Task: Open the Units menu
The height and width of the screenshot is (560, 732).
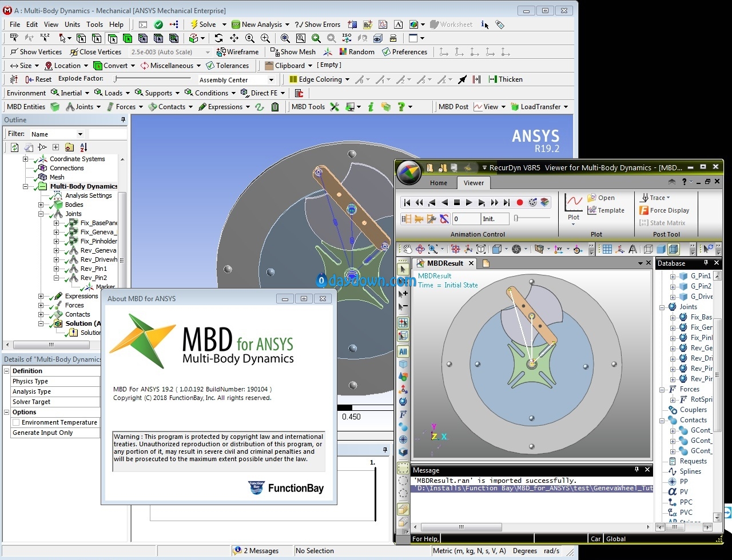Action: click(x=72, y=25)
